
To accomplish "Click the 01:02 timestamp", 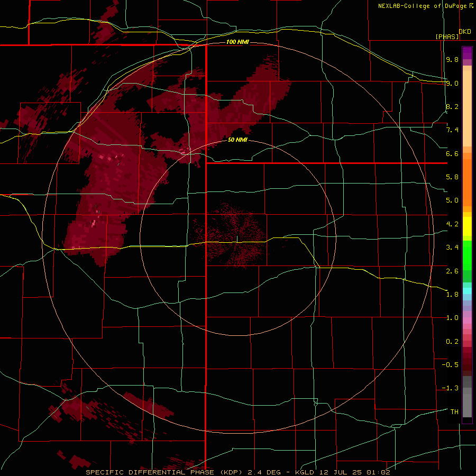I will pyautogui.click(x=378, y=472).
